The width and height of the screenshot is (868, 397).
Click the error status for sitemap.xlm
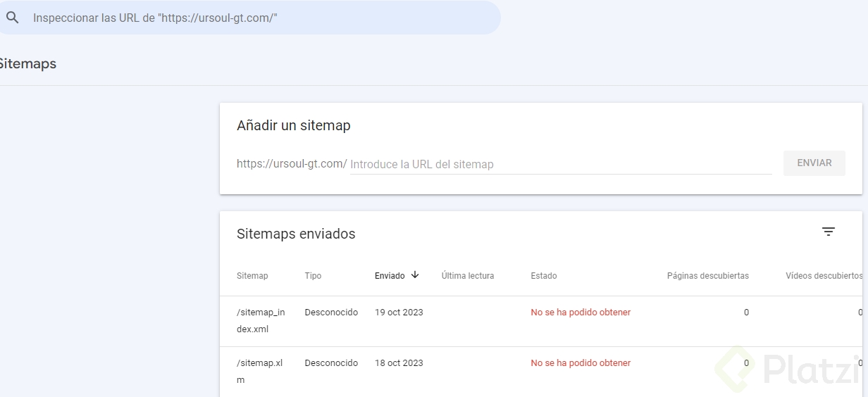(581, 363)
